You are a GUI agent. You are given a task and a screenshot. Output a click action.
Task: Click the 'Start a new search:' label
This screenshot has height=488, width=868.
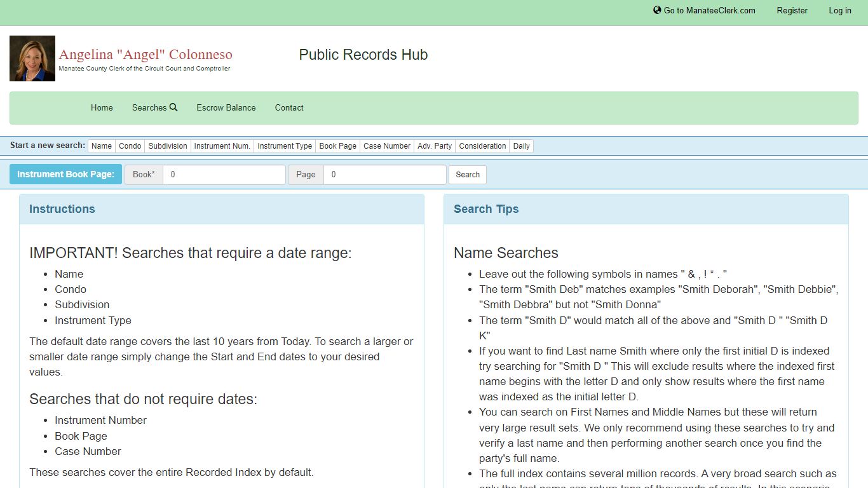coord(48,146)
